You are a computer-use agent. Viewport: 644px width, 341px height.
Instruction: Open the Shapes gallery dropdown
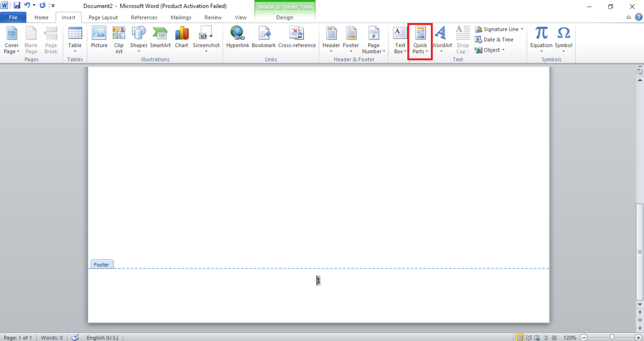click(138, 41)
